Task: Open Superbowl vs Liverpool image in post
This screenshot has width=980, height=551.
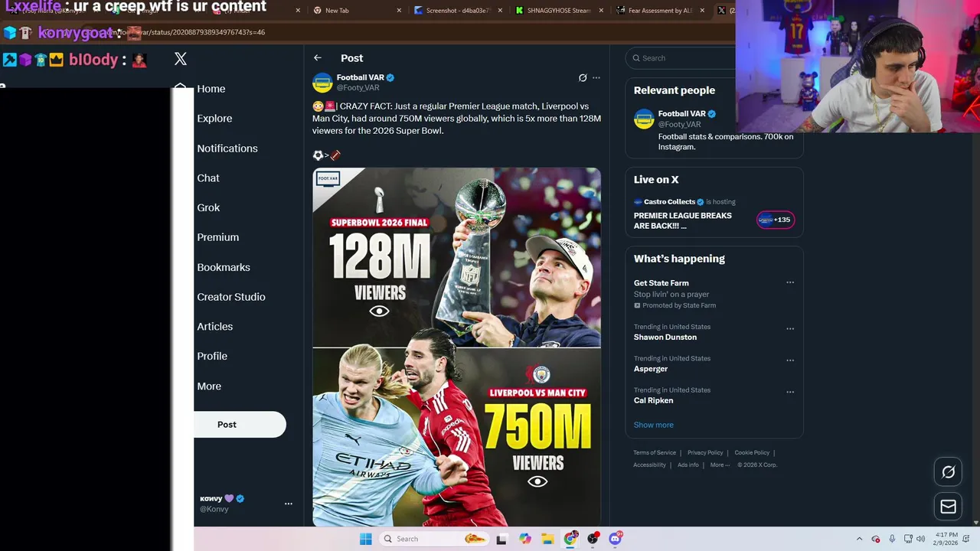Action: click(456, 347)
